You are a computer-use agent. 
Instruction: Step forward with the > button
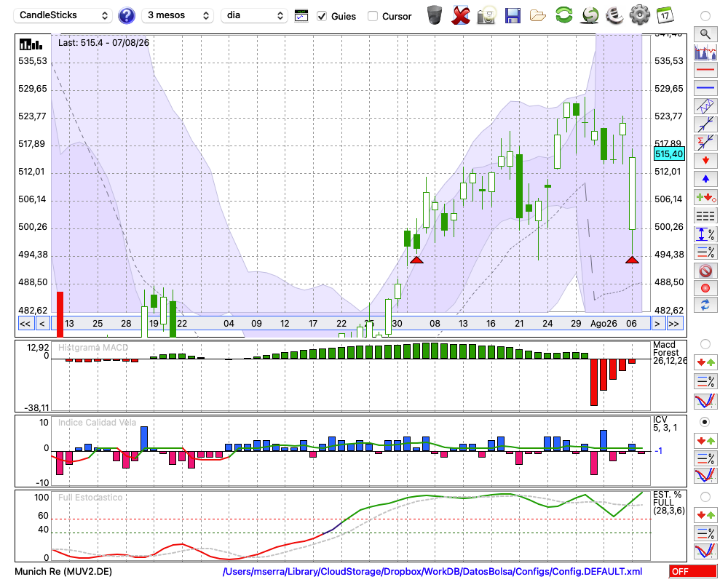click(657, 324)
